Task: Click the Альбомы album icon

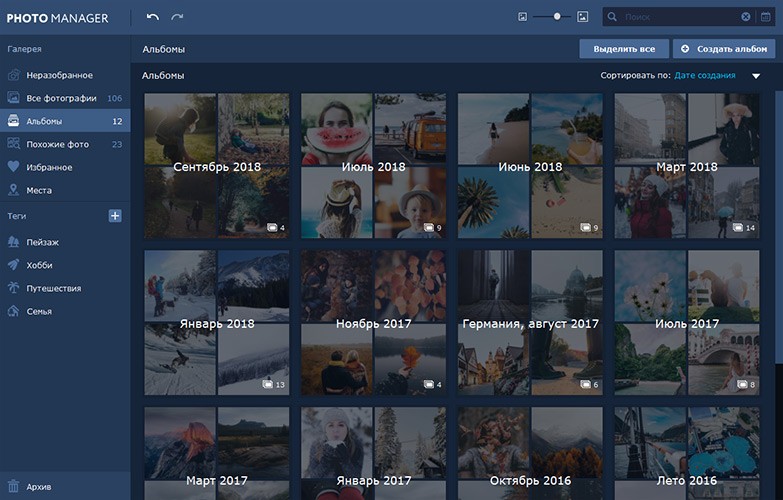Action: pyautogui.click(x=13, y=120)
